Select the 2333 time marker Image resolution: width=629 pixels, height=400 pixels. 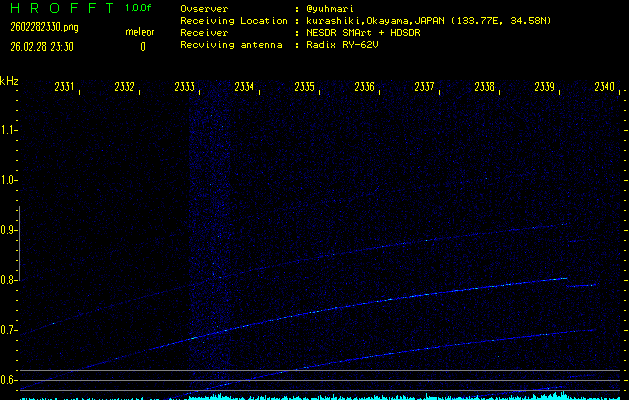pos(184,87)
